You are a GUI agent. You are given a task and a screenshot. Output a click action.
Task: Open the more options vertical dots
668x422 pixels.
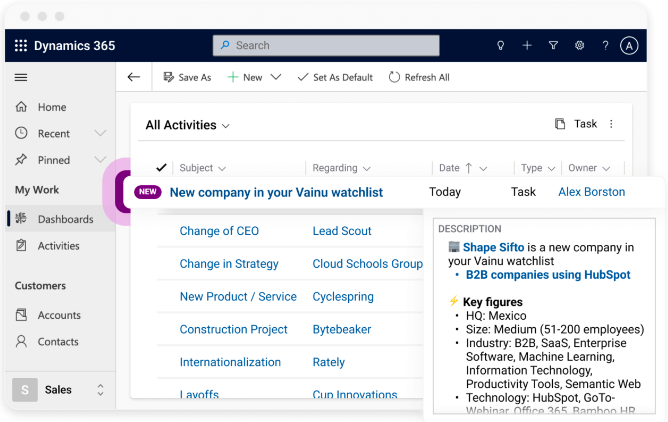(x=611, y=124)
